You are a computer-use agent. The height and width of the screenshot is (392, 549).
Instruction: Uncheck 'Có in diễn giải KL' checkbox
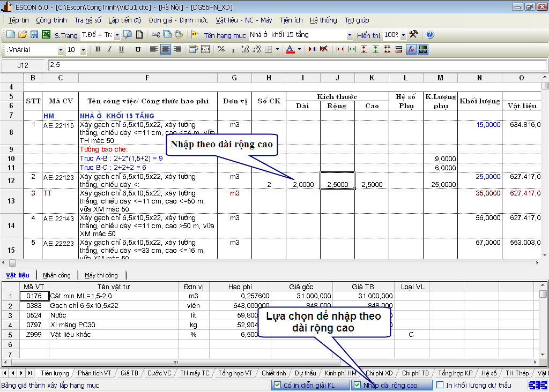pos(277,385)
